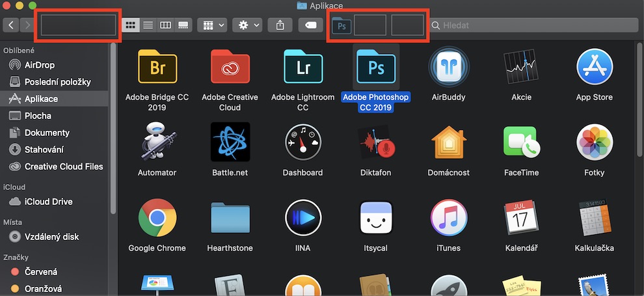Viewport: 644px width, 296px height.
Task: Click the Aplikace window title
Action: click(327, 6)
